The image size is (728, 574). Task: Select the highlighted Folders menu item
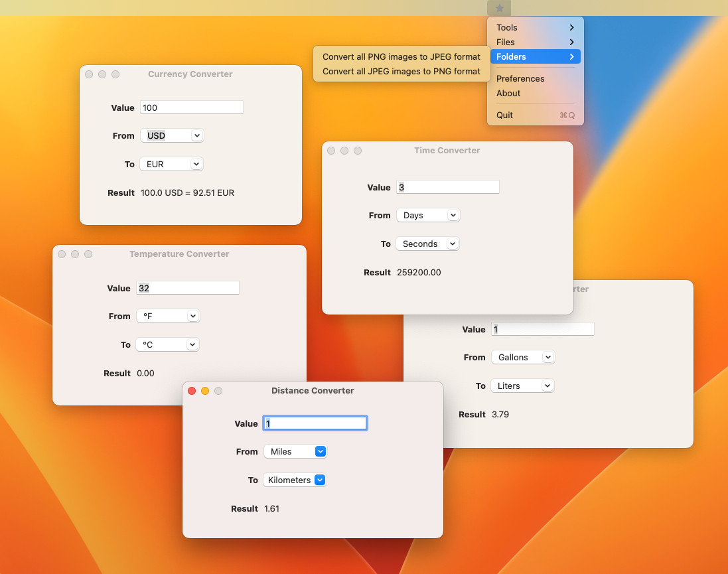click(536, 56)
